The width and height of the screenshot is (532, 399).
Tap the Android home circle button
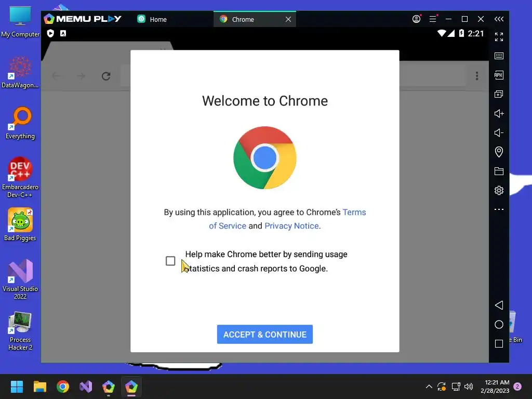[x=499, y=324]
